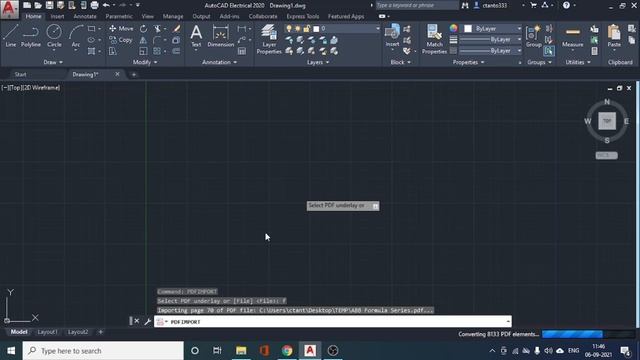Expand the Draw panel

[53, 62]
